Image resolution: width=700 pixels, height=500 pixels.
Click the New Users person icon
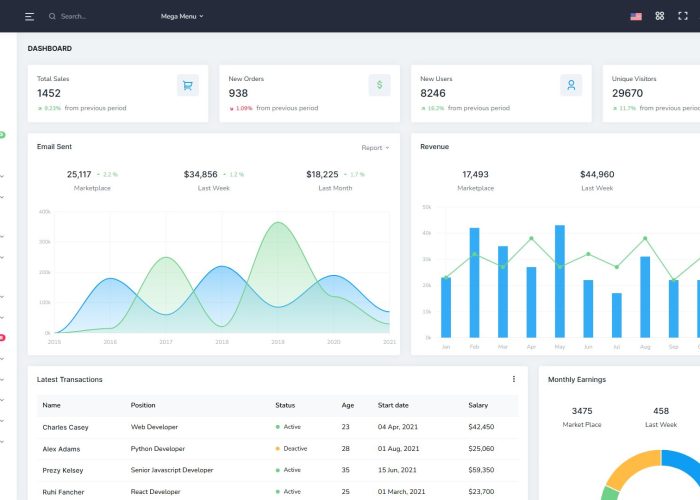(571, 85)
